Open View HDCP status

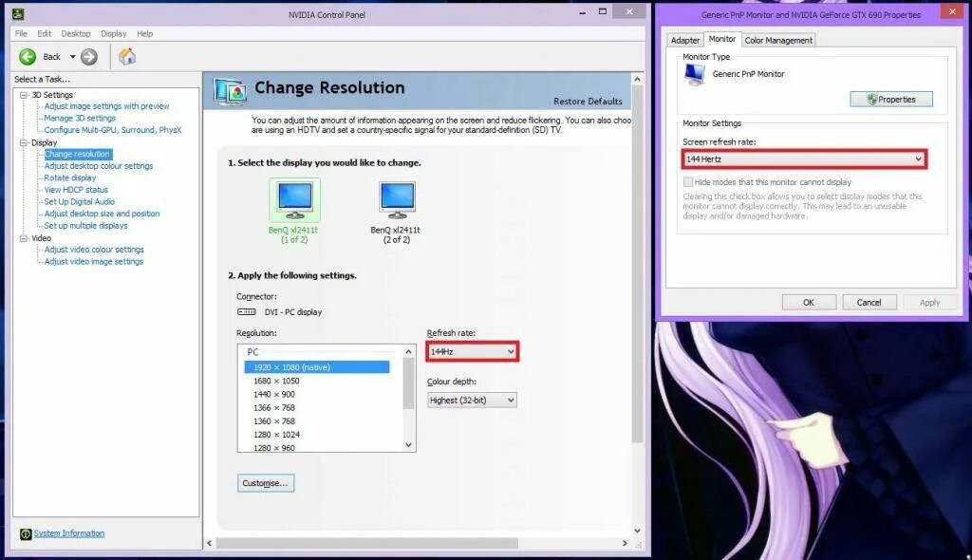pyautogui.click(x=76, y=190)
